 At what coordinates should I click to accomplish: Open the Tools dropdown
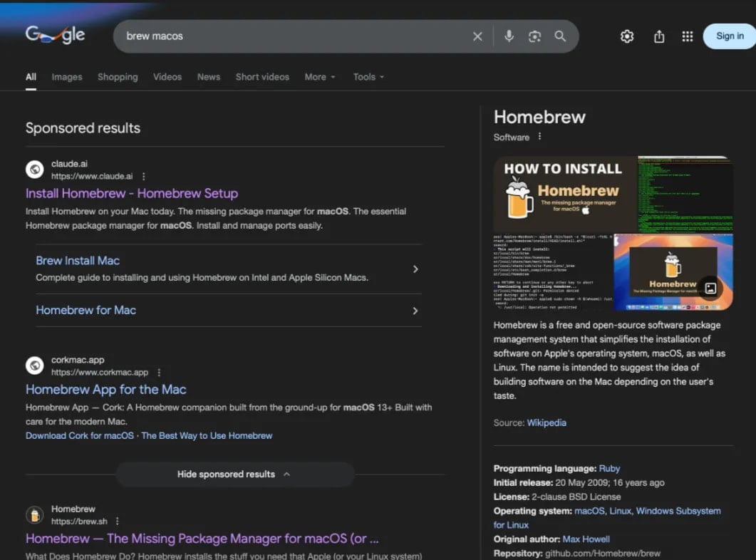368,76
